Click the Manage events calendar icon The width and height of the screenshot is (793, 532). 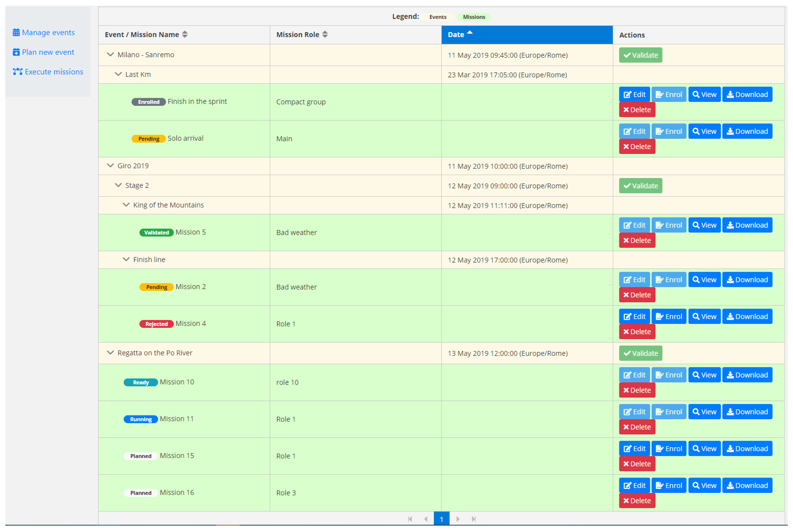(16, 33)
